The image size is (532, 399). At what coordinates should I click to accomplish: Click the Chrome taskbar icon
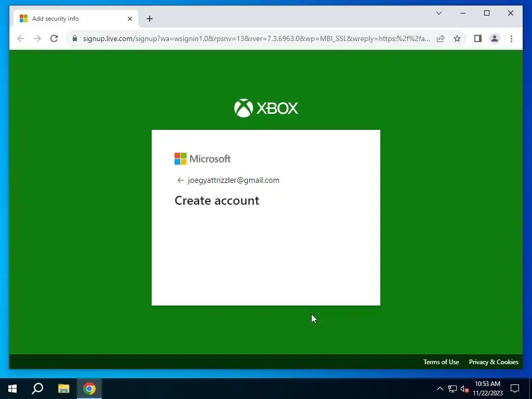(x=89, y=389)
